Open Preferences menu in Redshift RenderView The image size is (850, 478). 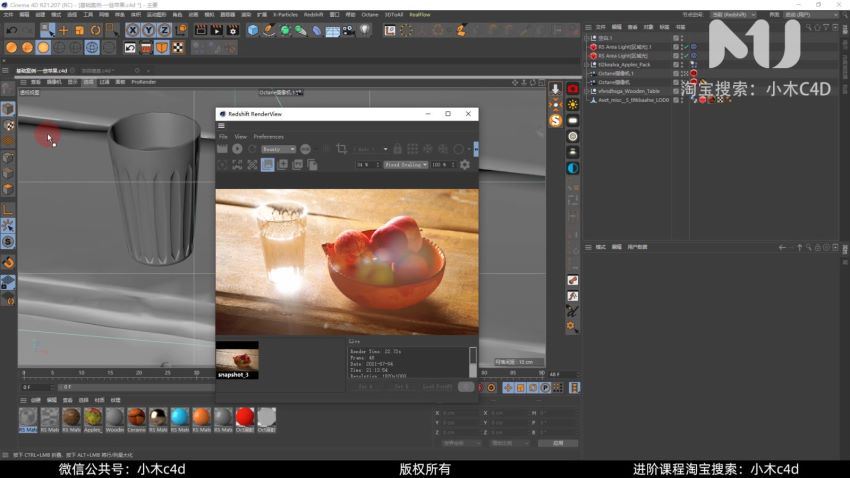pyautogui.click(x=268, y=136)
